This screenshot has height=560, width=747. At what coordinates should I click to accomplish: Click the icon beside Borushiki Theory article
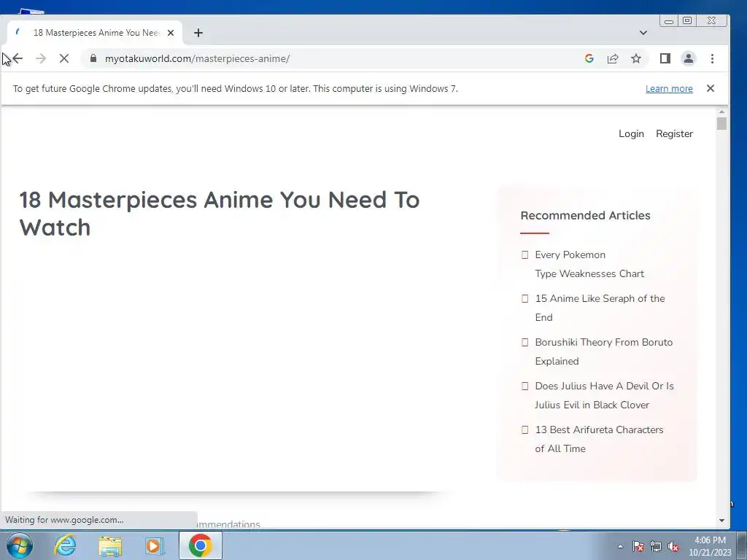pyautogui.click(x=525, y=343)
